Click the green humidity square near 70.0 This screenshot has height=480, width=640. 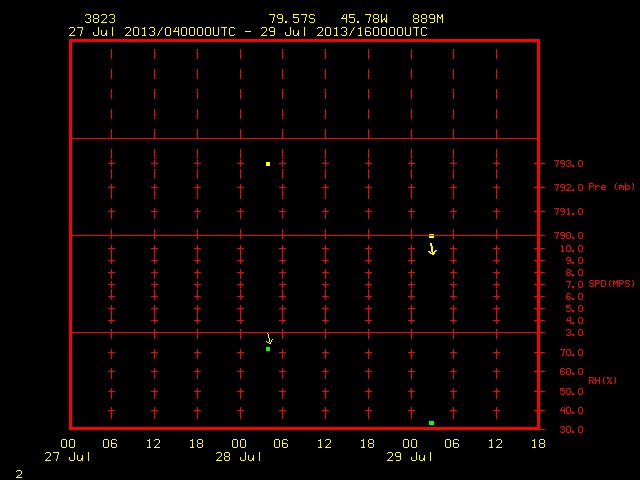268,349
